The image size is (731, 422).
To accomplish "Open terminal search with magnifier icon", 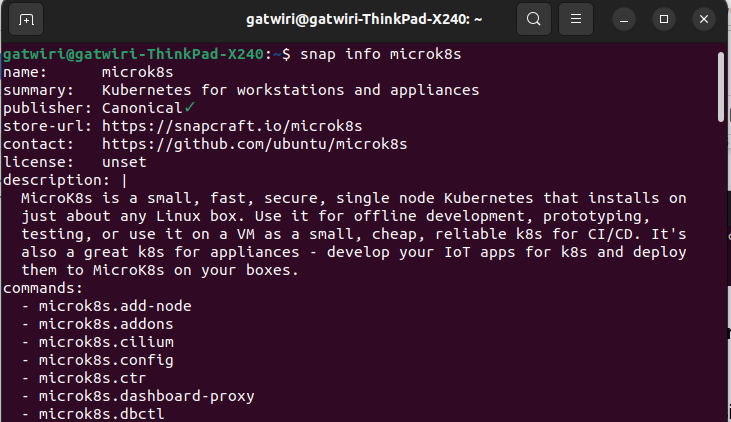I will click(534, 19).
